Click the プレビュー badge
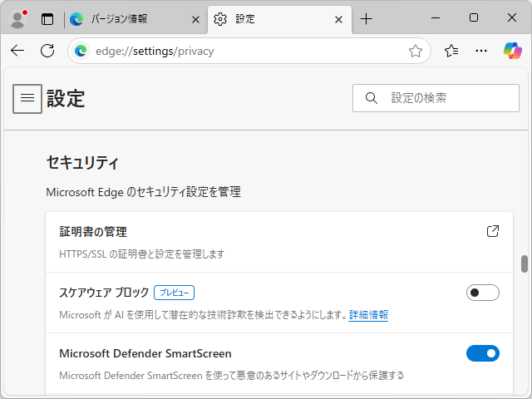Viewport: 532px width, 399px height. tap(174, 293)
